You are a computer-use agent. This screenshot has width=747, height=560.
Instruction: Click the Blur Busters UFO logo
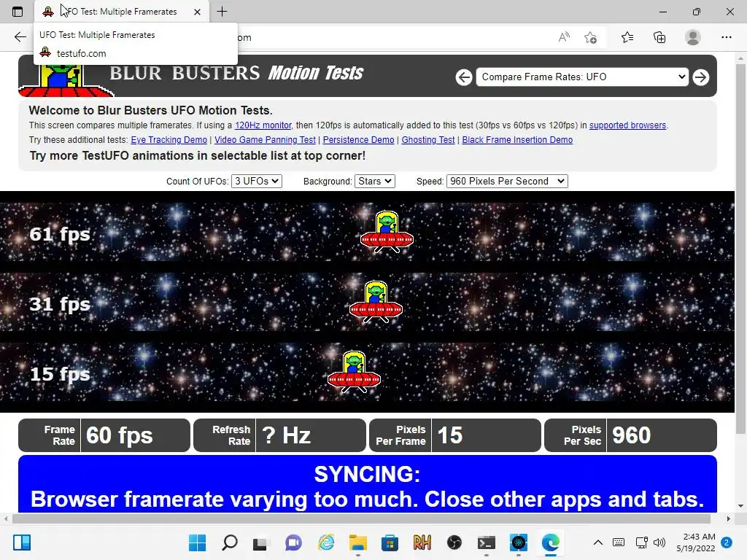click(x=65, y=80)
